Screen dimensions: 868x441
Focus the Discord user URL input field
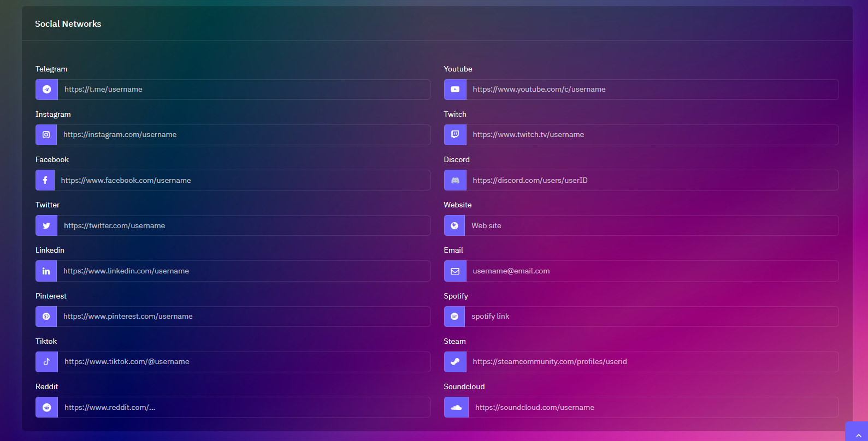pyautogui.click(x=653, y=180)
